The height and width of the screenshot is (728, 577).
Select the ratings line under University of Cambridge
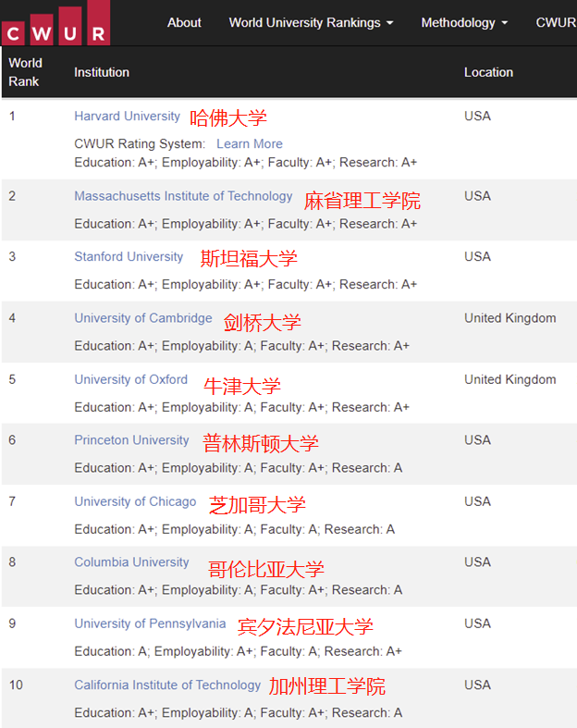pyautogui.click(x=242, y=346)
